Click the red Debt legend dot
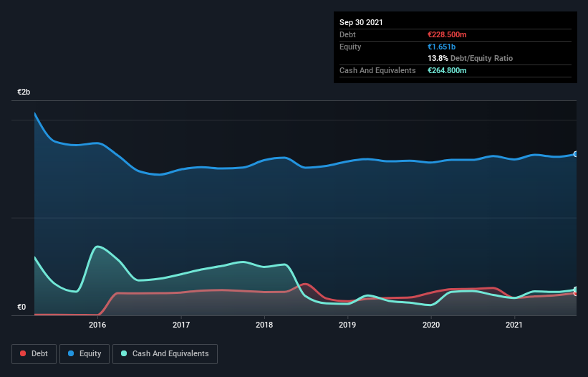This screenshot has height=377, width=588. pyautogui.click(x=23, y=353)
